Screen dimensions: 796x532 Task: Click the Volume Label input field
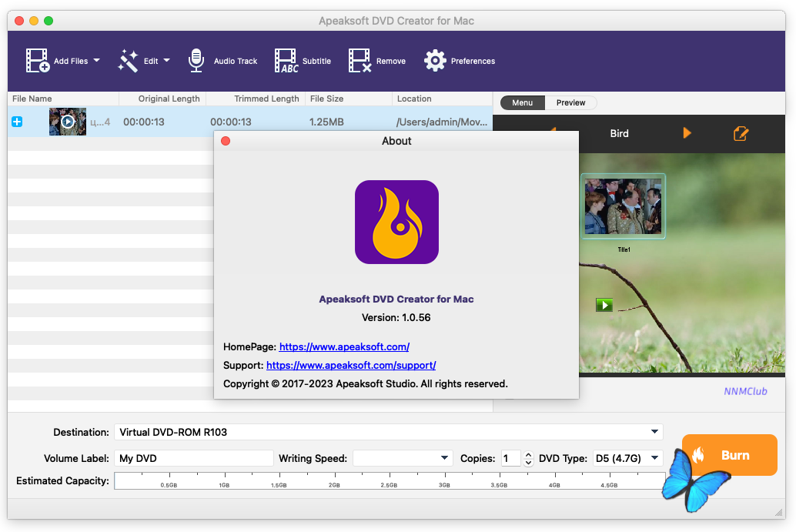pos(194,458)
